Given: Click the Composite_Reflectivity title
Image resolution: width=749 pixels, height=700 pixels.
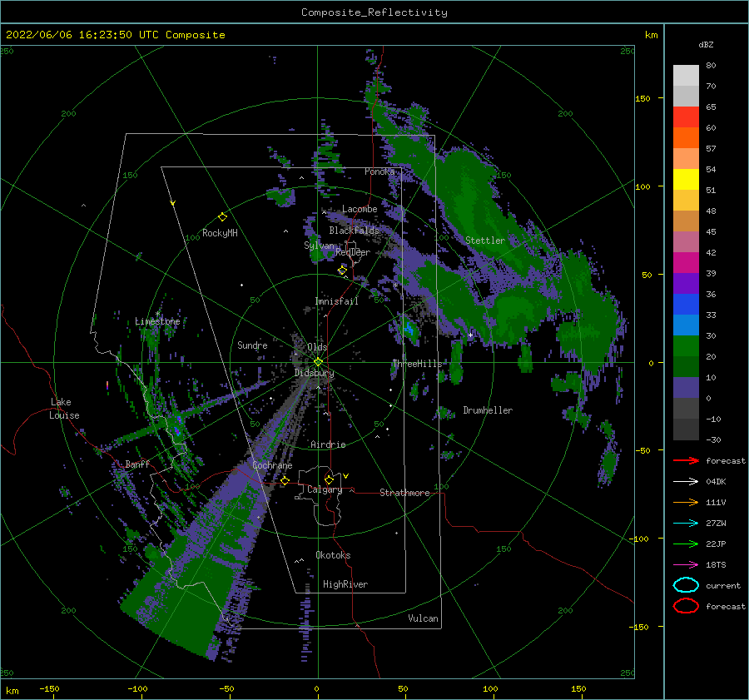Looking at the screenshot, I should (374, 12).
